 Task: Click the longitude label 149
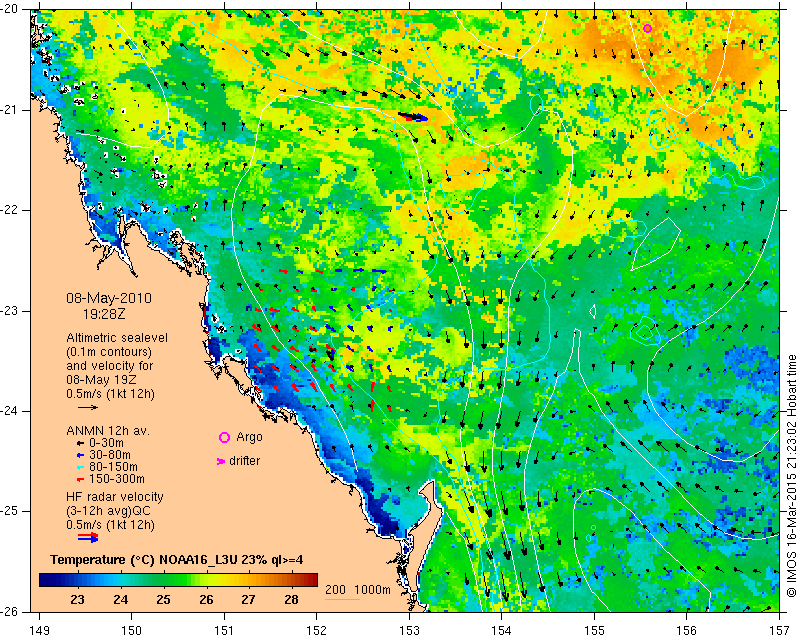[x=40, y=631]
